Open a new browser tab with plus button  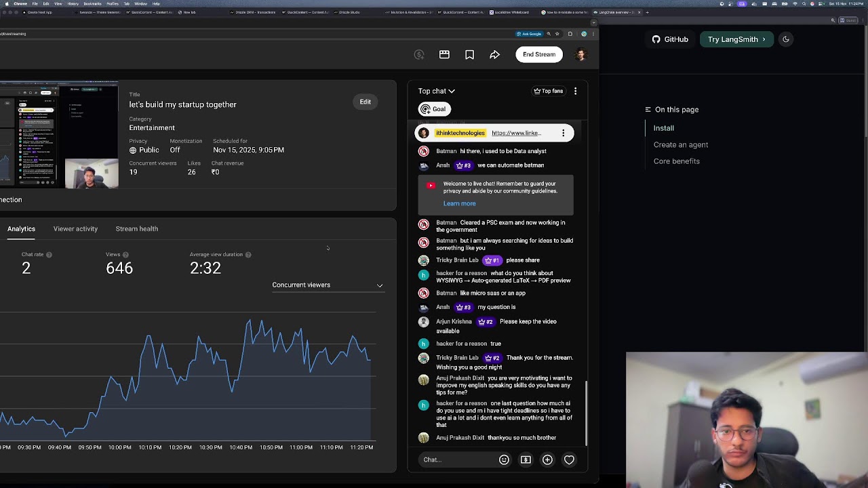[647, 12]
